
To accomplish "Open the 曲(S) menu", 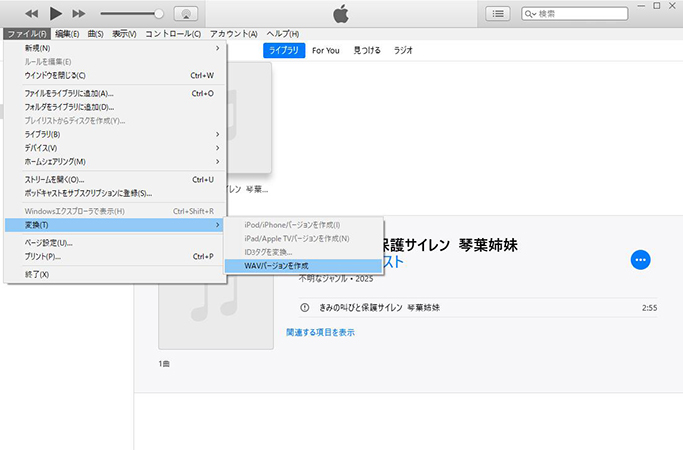I will (x=95, y=34).
